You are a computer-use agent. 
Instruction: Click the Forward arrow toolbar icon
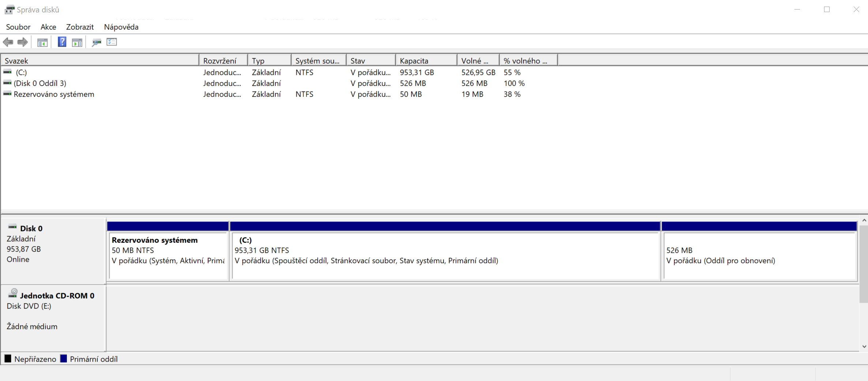point(23,42)
